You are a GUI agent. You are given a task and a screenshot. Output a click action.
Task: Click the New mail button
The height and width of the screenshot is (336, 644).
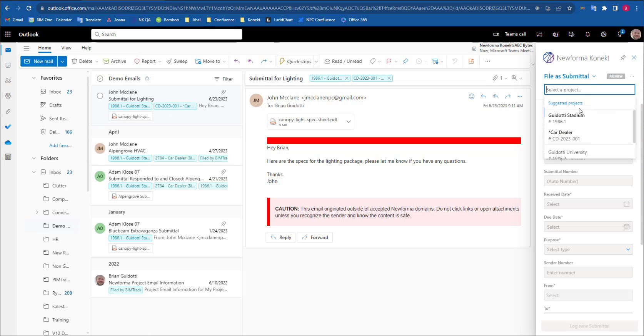(x=39, y=61)
